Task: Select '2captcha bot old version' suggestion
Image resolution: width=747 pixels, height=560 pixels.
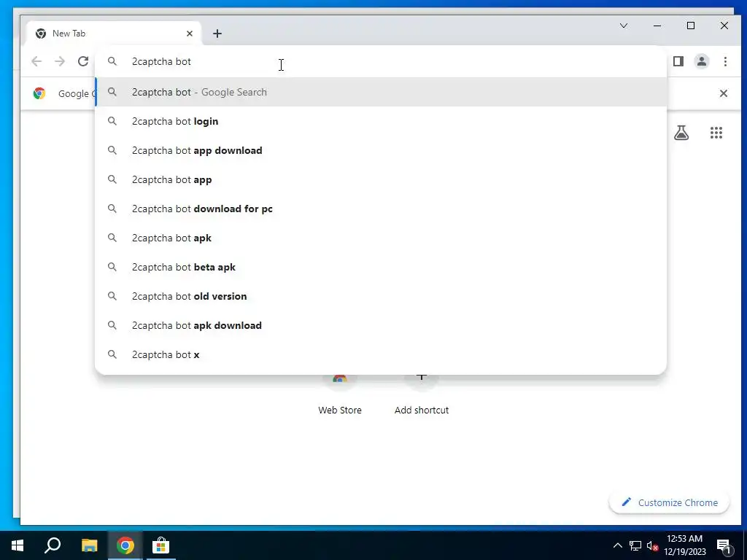Action: click(381, 296)
